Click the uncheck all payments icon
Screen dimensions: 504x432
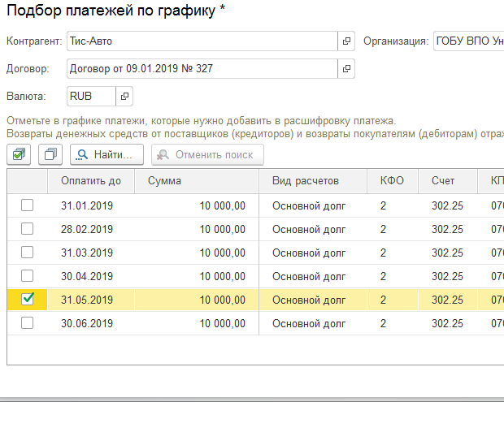pyautogui.click(x=50, y=154)
